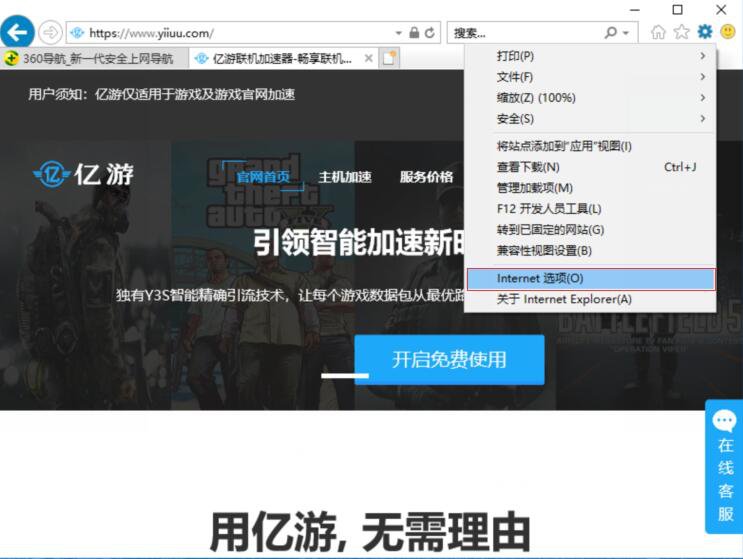The width and height of the screenshot is (743, 559).
Task: Click the site favicon in address bar
Action: [x=77, y=33]
